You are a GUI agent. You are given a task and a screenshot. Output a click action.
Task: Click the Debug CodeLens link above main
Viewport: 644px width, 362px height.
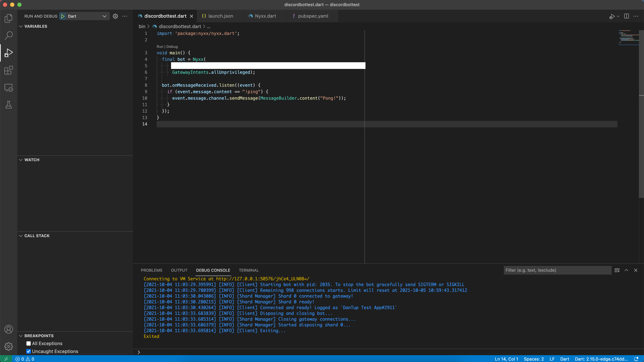coord(173,47)
